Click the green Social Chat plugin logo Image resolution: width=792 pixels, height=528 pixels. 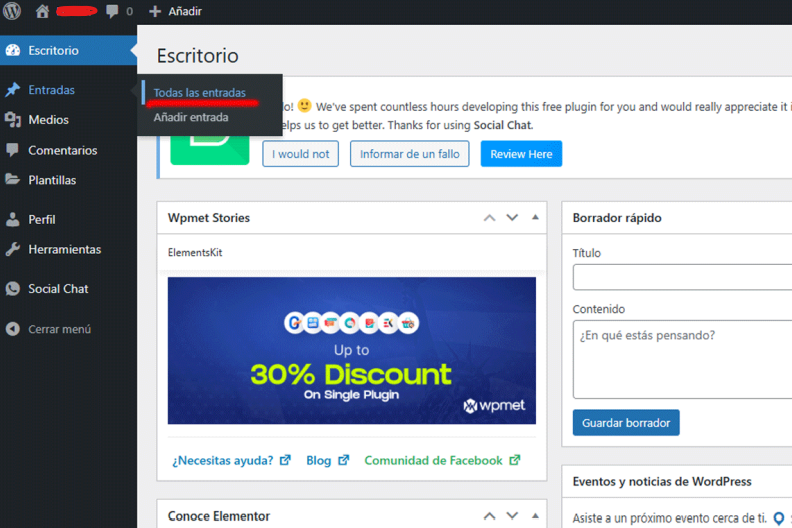(210, 149)
